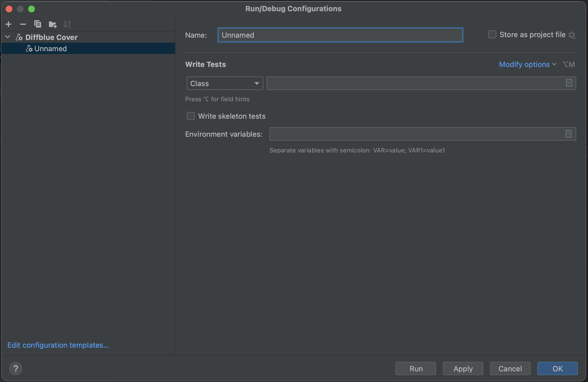
Task: Click the Add New Configuration plus icon
Action: [x=8, y=24]
